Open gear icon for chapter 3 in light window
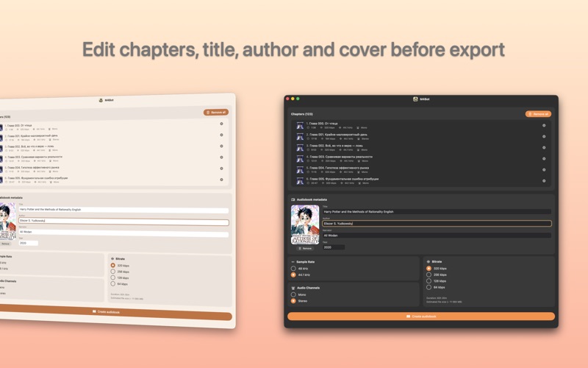The height and width of the screenshot is (368, 588). [x=221, y=146]
